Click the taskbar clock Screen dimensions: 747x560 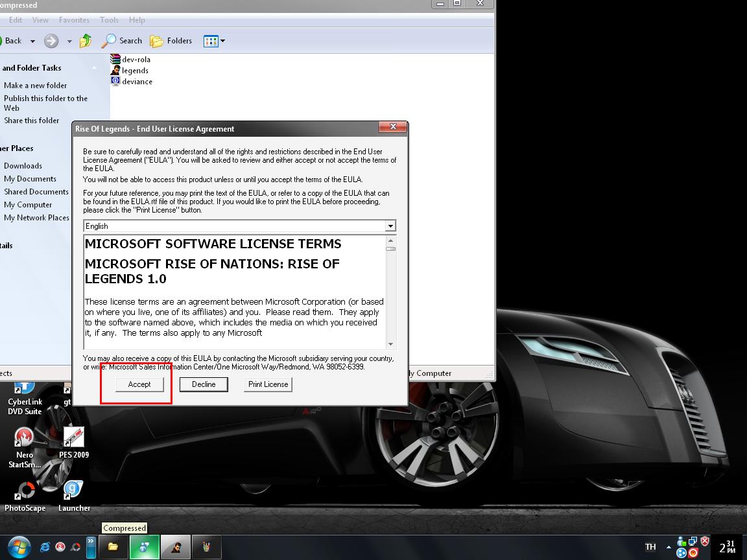728,546
